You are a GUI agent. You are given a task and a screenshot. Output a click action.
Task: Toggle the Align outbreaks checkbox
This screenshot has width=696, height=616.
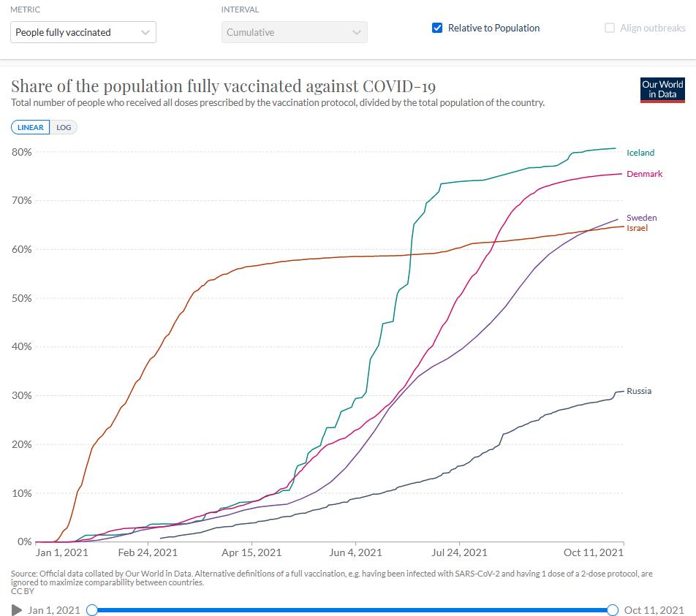click(610, 28)
